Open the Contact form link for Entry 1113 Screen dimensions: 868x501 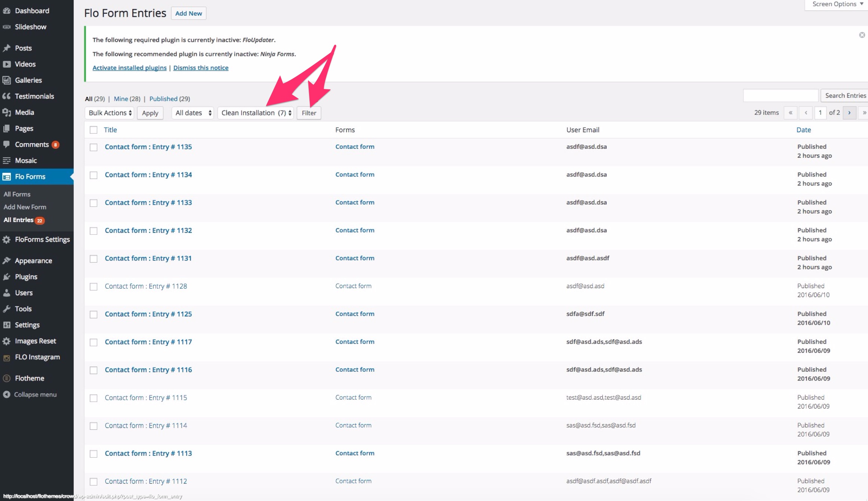(x=355, y=453)
